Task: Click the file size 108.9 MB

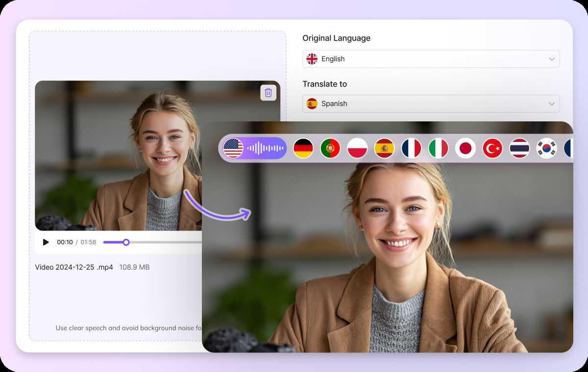Action: [134, 267]
